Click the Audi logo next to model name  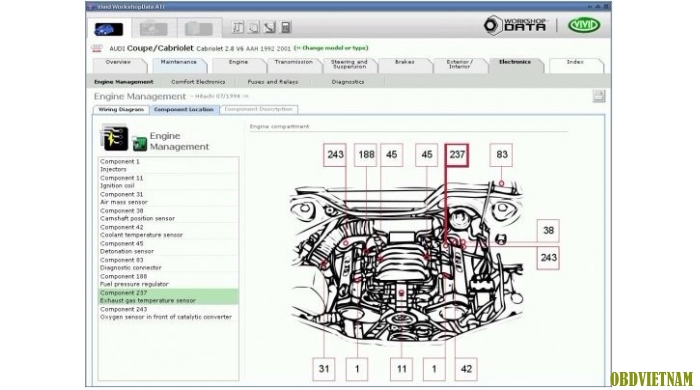pyautogui.click(x=97, y=48)
